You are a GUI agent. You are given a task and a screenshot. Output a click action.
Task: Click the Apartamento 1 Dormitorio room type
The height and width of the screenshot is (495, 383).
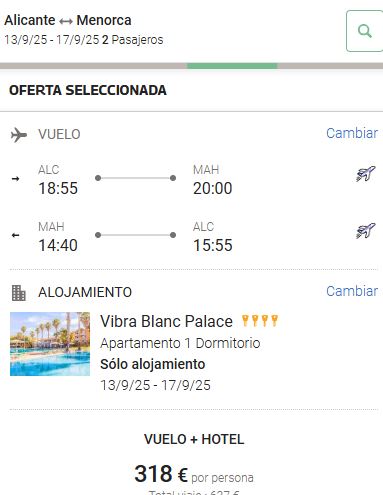coord(180,343)
